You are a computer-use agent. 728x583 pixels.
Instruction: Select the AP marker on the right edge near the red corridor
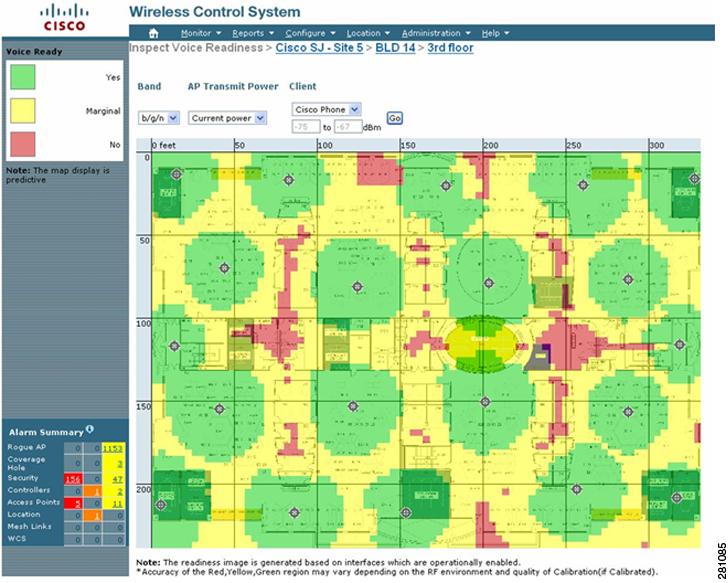coord(680,344)
